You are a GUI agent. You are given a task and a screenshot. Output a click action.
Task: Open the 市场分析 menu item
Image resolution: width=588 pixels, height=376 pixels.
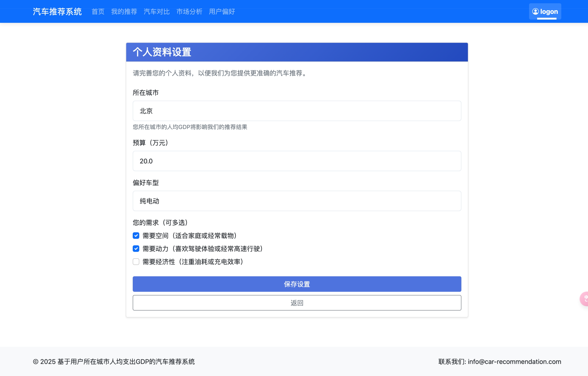189,11
